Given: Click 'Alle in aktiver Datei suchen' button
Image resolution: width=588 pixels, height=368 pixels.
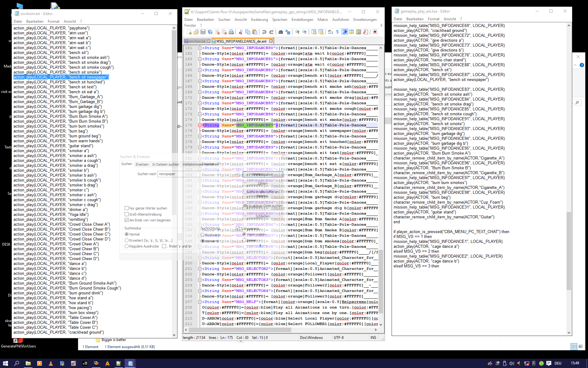Looking at the screenshot, I should [262, 206].
